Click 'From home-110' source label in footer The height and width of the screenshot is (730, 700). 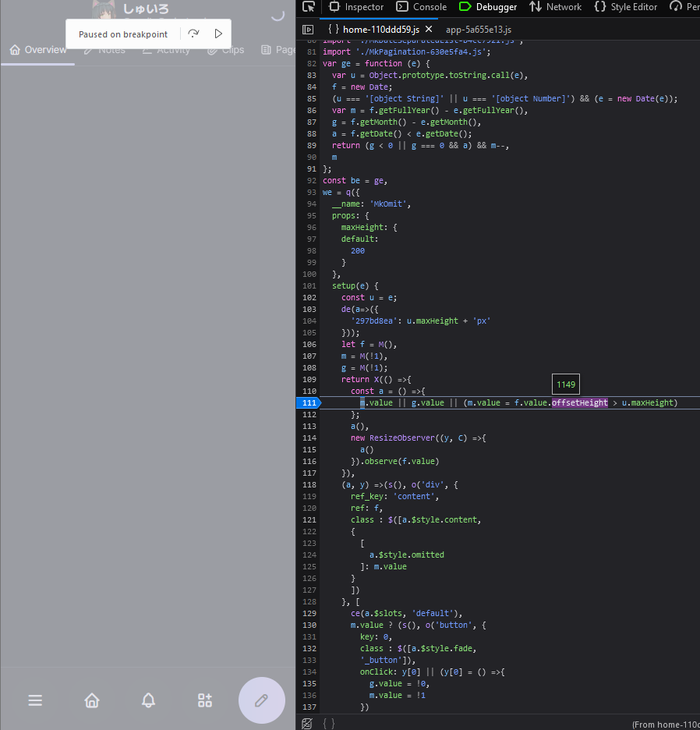tap(666, 725)
